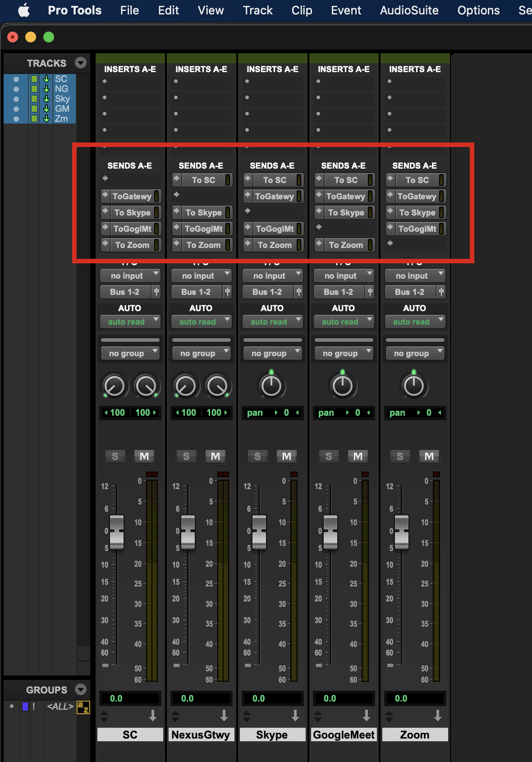
Task: Click track type arrow icon for NG
Action: coord(46,89)
